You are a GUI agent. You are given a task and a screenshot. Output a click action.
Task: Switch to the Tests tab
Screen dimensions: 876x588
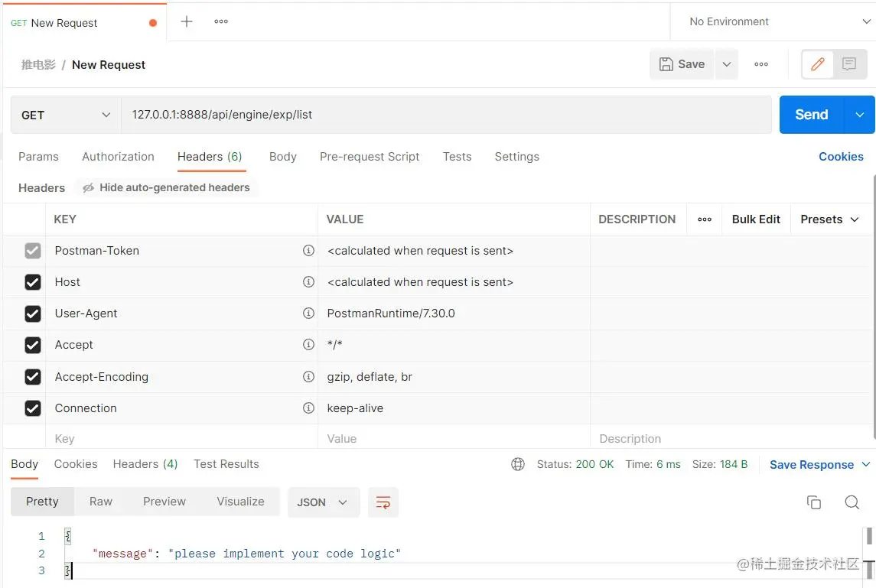[x=457, y=156]
